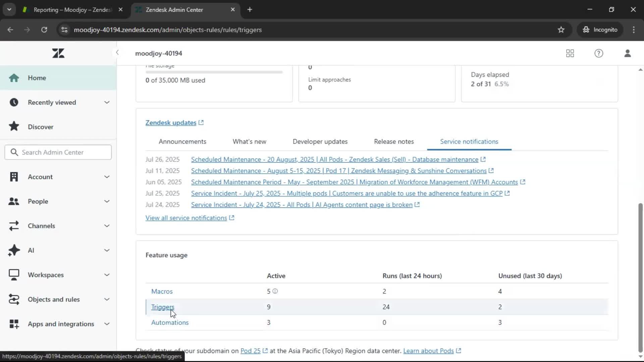Screen dimensions: 644x362
Task: Close the Reporting Moodjoy tab
Action: [x=120, y=9]
